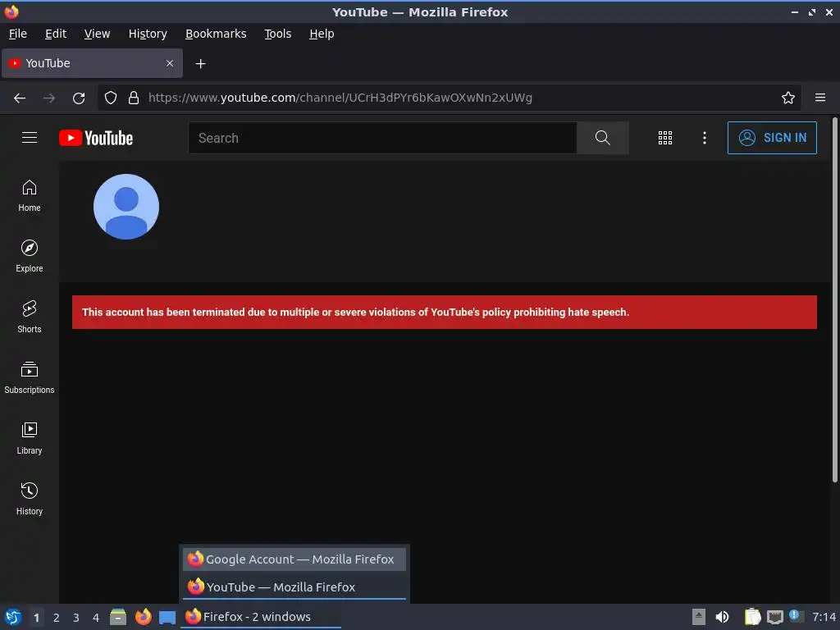This screenshot has height=630, width=840.
Task: Switch to Google Account Firefox window
Action: [294, 559]
